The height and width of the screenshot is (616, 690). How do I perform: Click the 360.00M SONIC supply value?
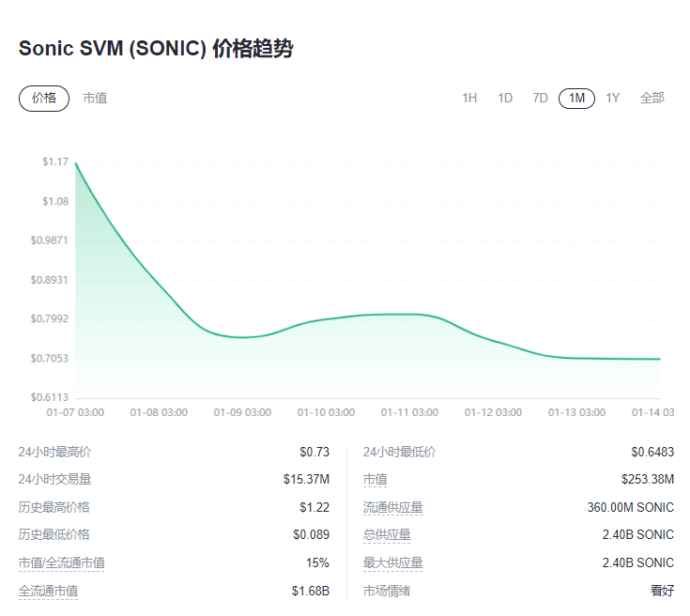pyautogui.click(x=631, y=508)
